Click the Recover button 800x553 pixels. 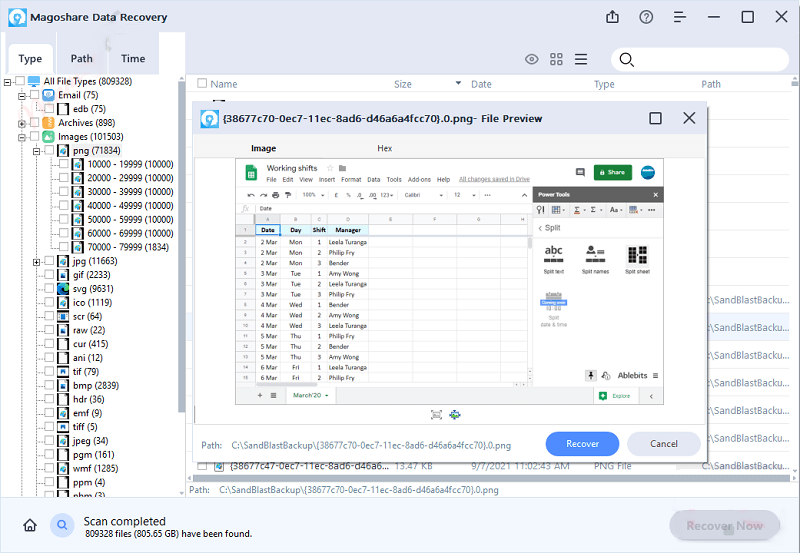pos(582,444)
